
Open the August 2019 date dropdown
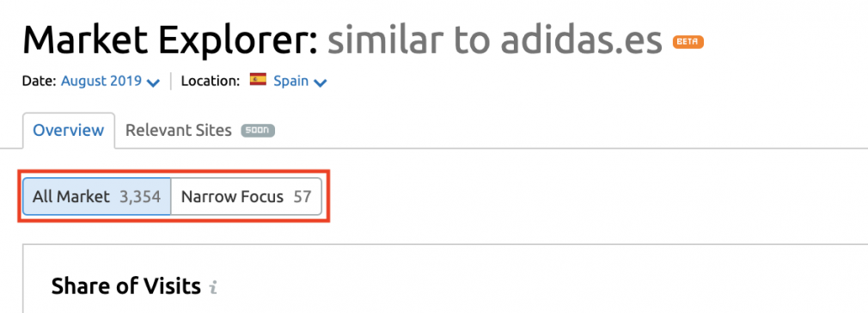click(110, 81)
